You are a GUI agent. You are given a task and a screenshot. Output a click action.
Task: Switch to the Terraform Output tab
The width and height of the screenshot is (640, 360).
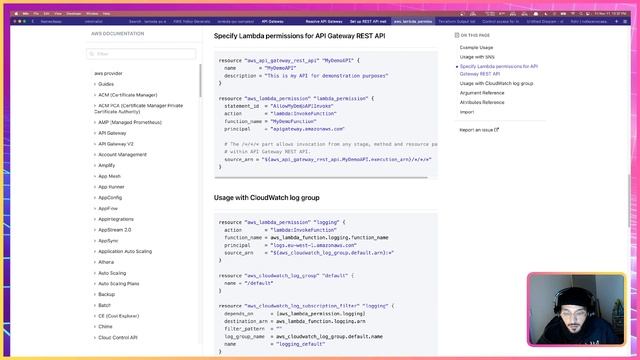[x=457, y=21]
